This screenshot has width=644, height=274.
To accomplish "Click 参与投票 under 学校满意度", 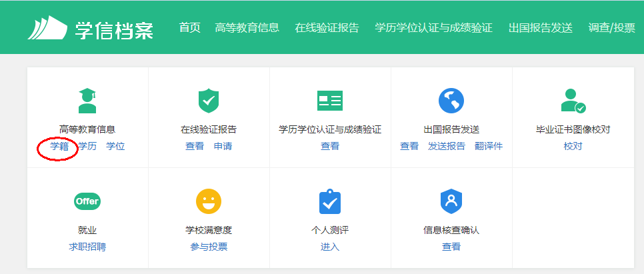I will coord(209,247).
